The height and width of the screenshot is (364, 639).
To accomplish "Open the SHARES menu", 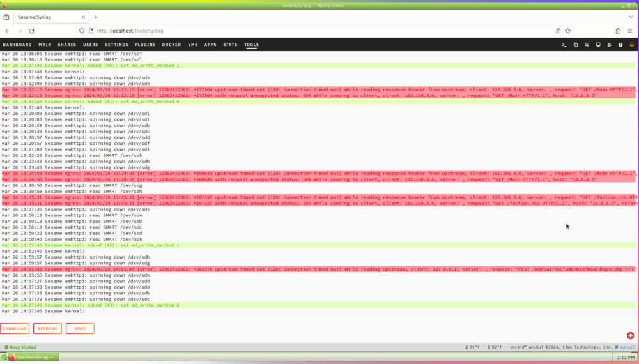I will 67,45.
